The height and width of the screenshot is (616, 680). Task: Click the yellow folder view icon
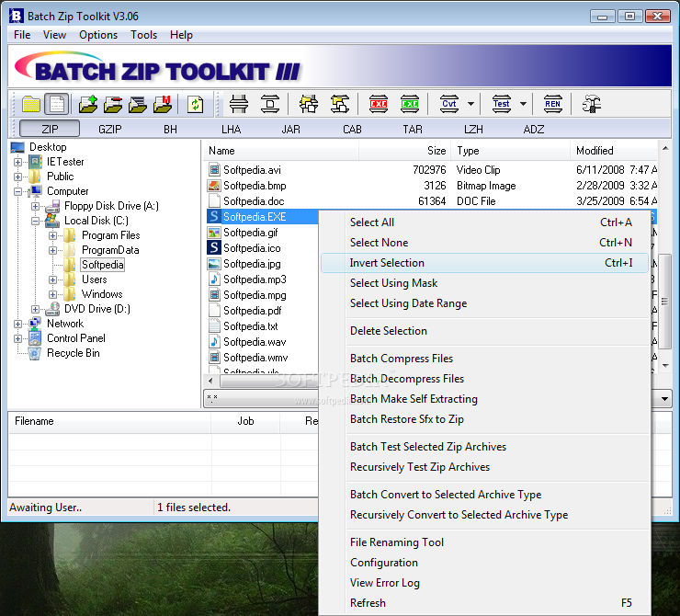point(31,104)
